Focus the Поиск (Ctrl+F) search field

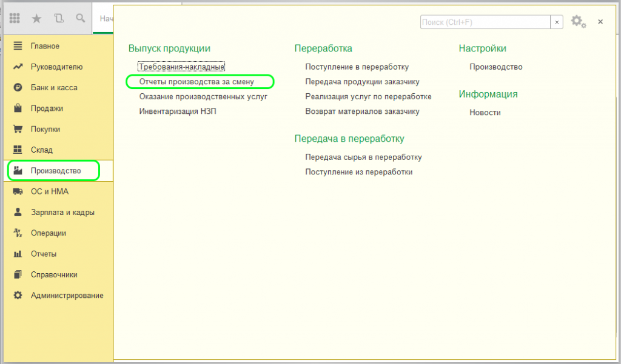[x=484, y=22]
